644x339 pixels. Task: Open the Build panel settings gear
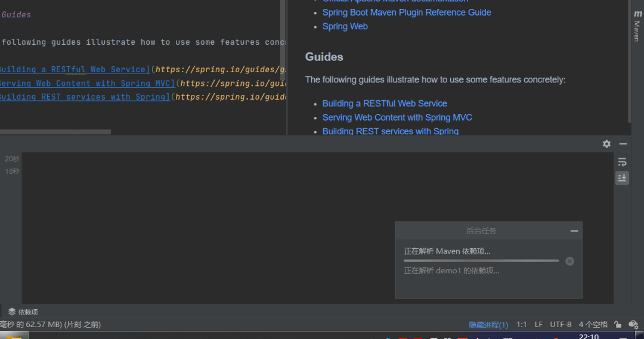[x=606, y=144]
